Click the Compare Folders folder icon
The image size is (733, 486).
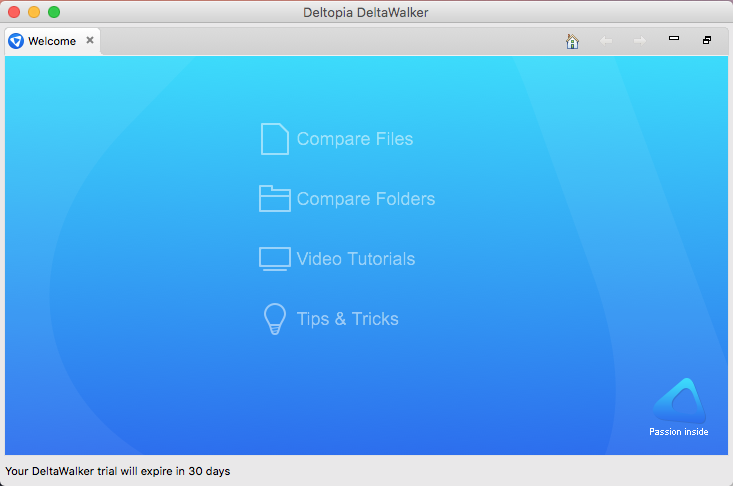275,199
